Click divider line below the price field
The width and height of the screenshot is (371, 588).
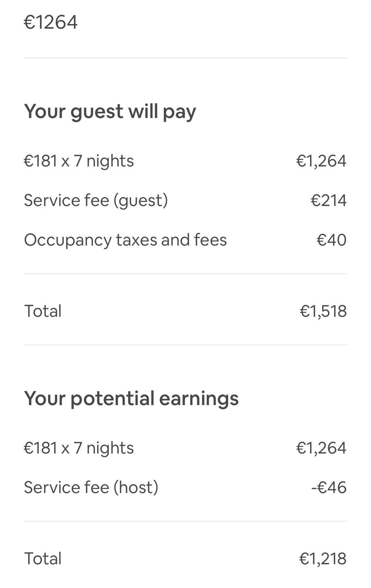pos(185,58)
